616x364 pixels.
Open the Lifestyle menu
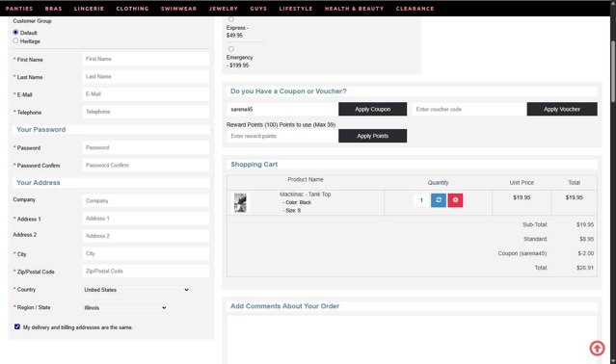click(296, 9)
